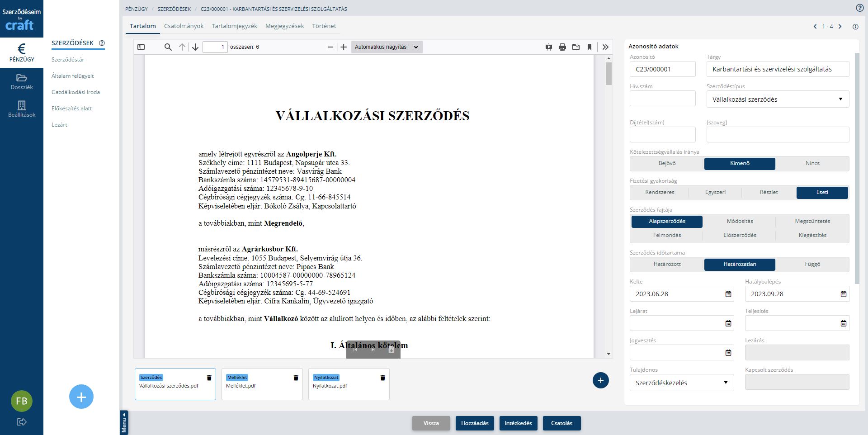Switch to the Csatolmányok tab
Screen dimensions: 868x435
pyautogui.click(x=184, y=26)
